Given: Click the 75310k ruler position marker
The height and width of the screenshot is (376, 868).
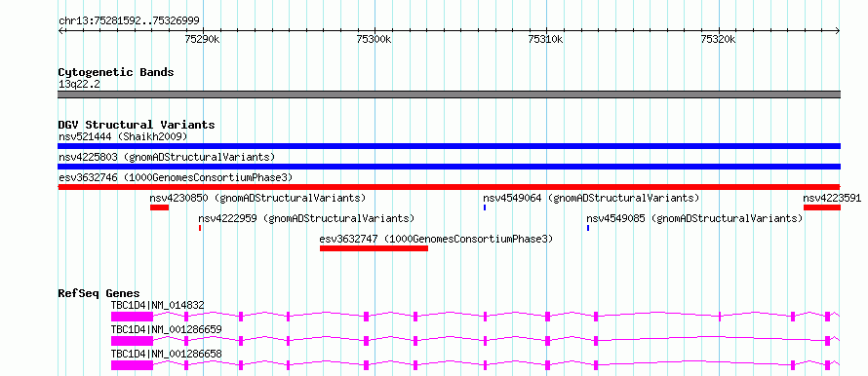Looking at the screenshot, I should click(546, 39).
